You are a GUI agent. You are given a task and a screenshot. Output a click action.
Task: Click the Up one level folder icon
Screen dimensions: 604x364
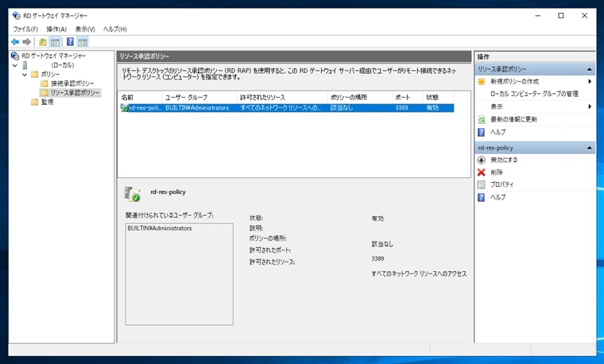pos(43,42)
